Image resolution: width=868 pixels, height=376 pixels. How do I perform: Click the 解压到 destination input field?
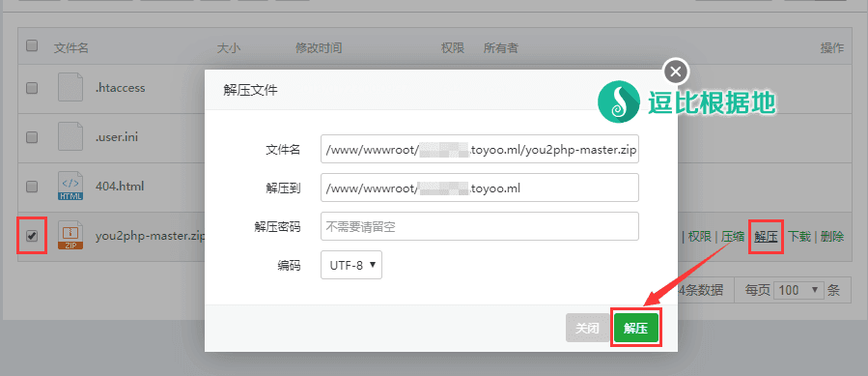(480, 188)
